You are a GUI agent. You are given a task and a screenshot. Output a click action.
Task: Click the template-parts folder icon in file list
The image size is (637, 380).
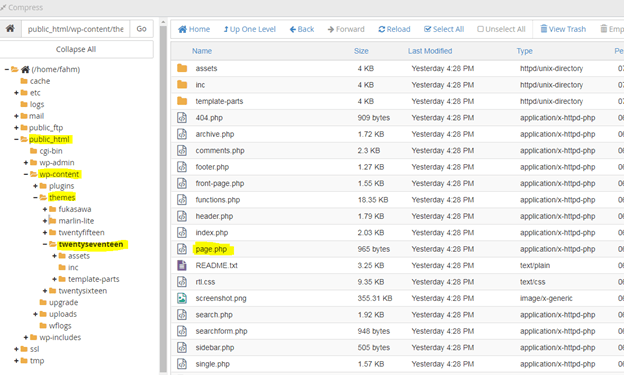pos(182,101)
